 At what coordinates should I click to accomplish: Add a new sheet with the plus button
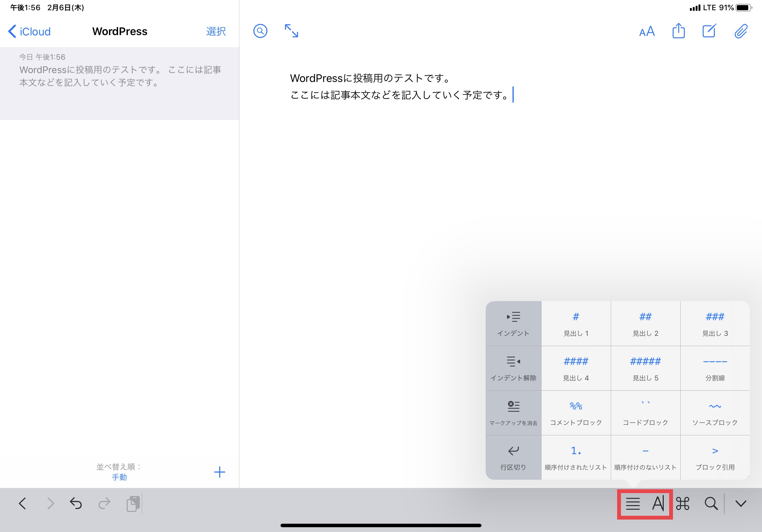(x=219, y=472)
